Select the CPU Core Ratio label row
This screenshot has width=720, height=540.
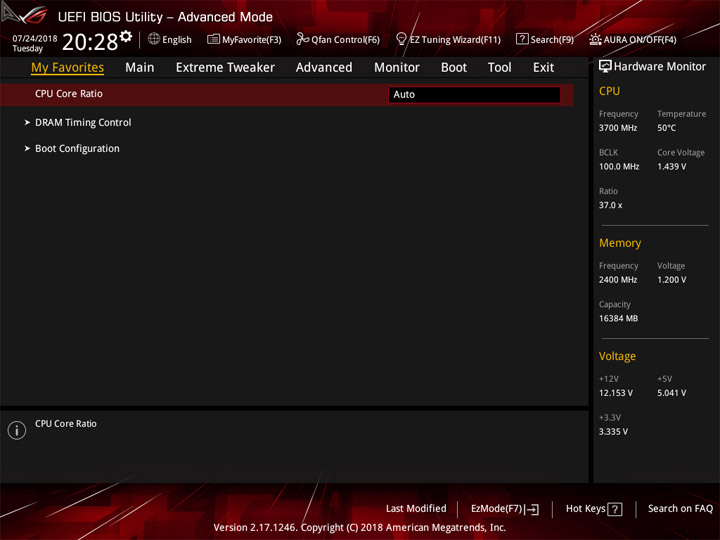point(69,94)
